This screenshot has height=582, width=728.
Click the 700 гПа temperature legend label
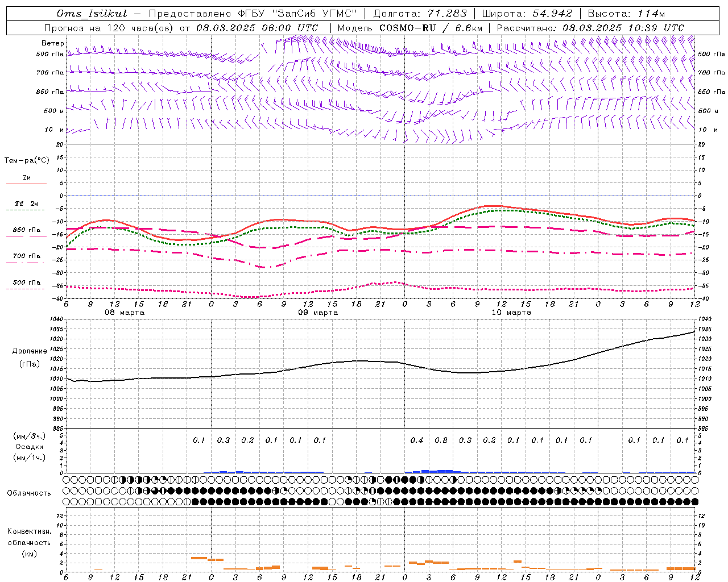coord(27,256)
